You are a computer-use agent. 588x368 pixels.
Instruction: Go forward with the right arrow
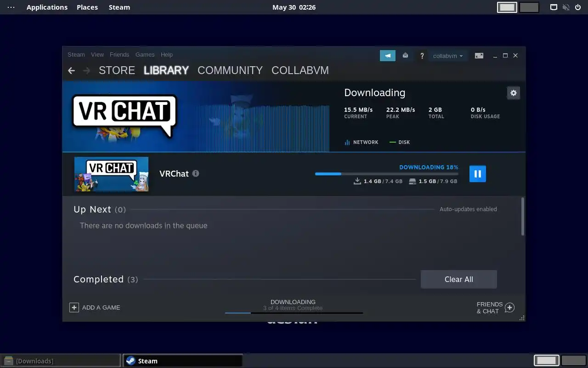(x=86, y=70)
